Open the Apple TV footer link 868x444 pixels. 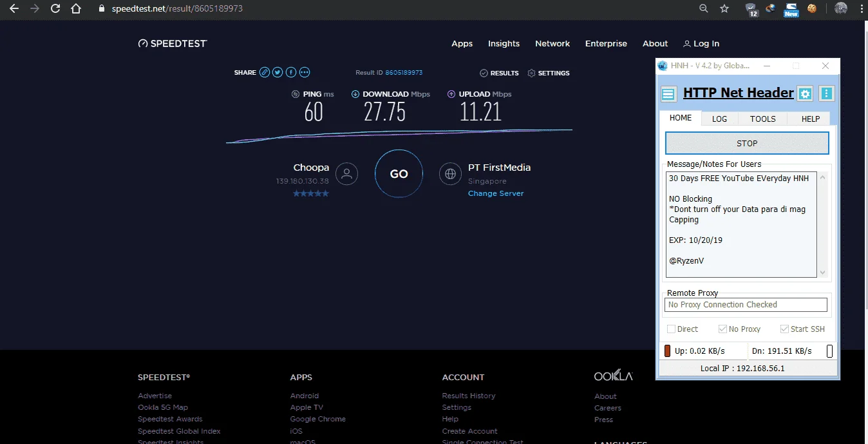coord(307,407)
